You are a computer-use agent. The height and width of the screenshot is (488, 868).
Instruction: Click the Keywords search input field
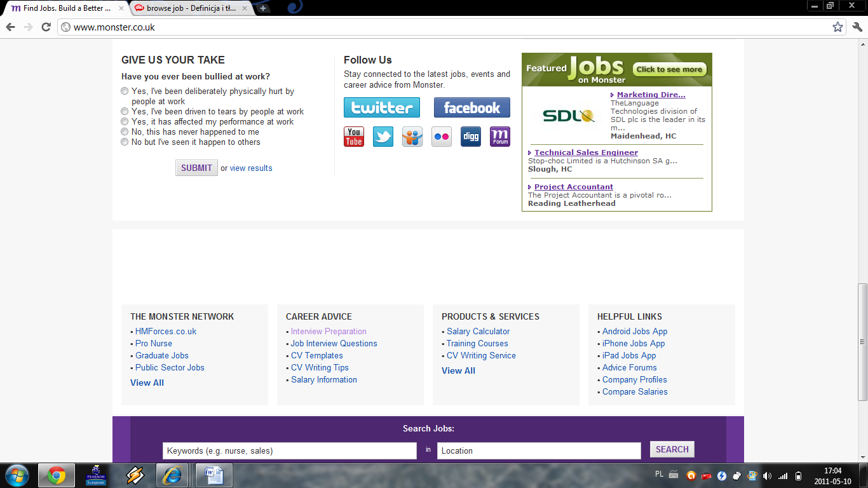tap(290, 451)
